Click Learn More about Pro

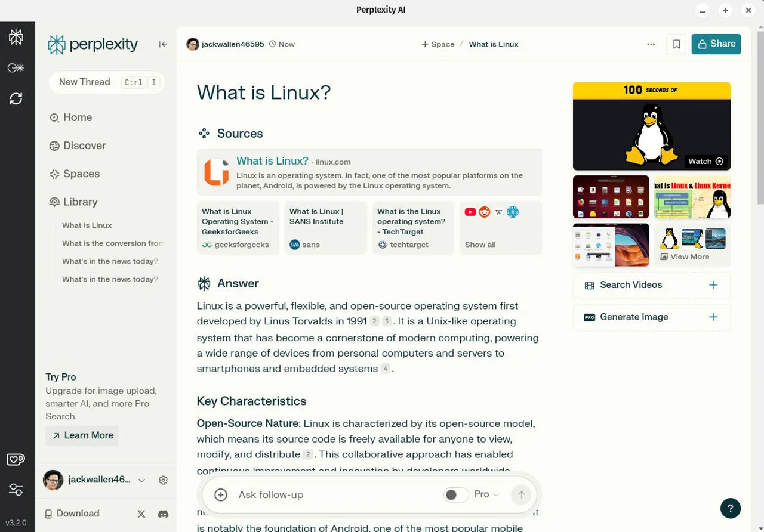82,435
